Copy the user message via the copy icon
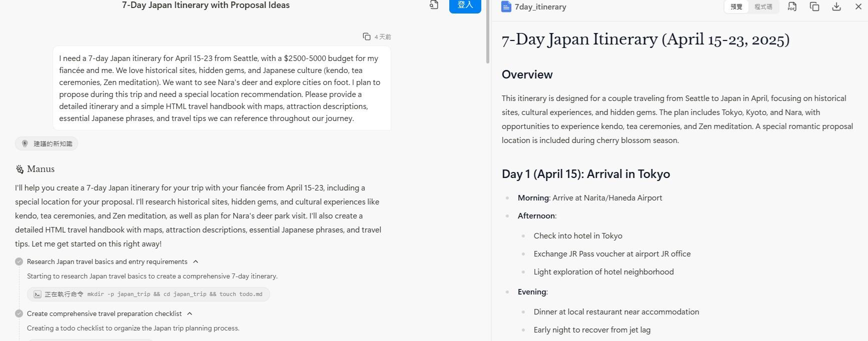The height and width of the screenshot is (341, 868). [x=366, y=36]
